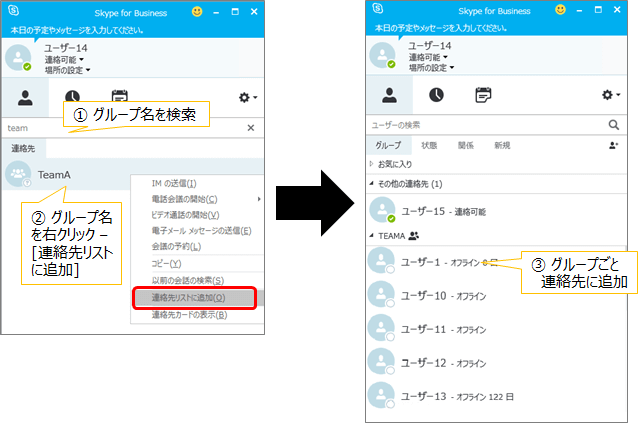The image size is (638, 423).
Task: Open 場所の設定 dropdown in left window
Action: [x=68, y=70]
